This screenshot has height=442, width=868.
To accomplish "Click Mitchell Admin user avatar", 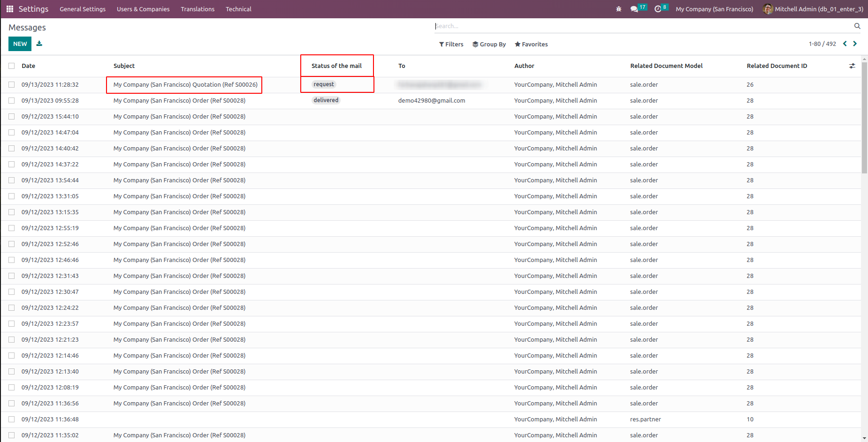I will (768, 9).
